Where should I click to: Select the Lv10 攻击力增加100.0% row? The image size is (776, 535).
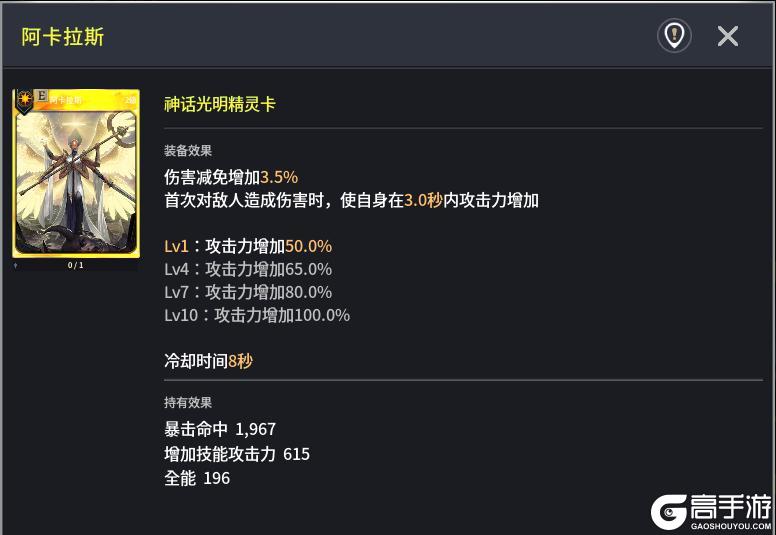coord(257,315)
